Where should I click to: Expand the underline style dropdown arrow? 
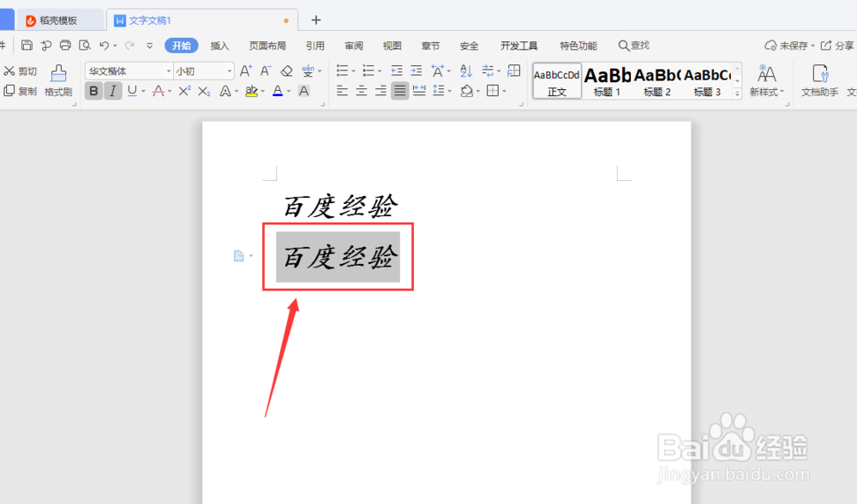(x=144, y=92)
